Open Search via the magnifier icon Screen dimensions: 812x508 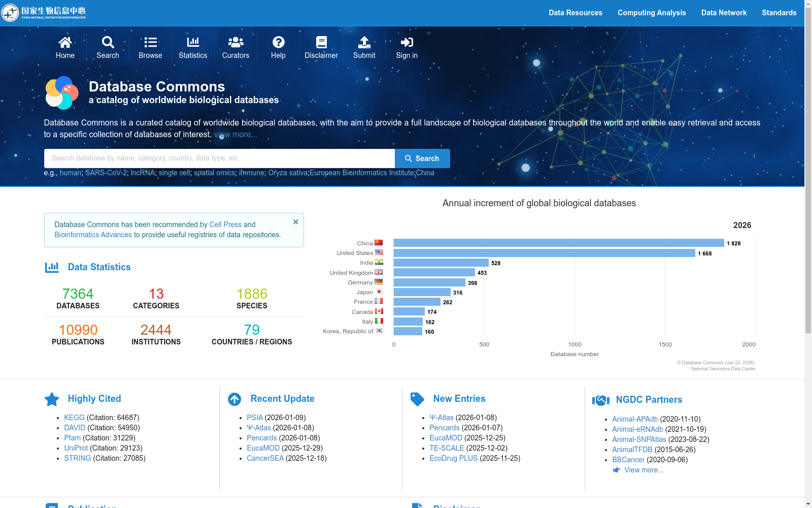pos(108,42)
